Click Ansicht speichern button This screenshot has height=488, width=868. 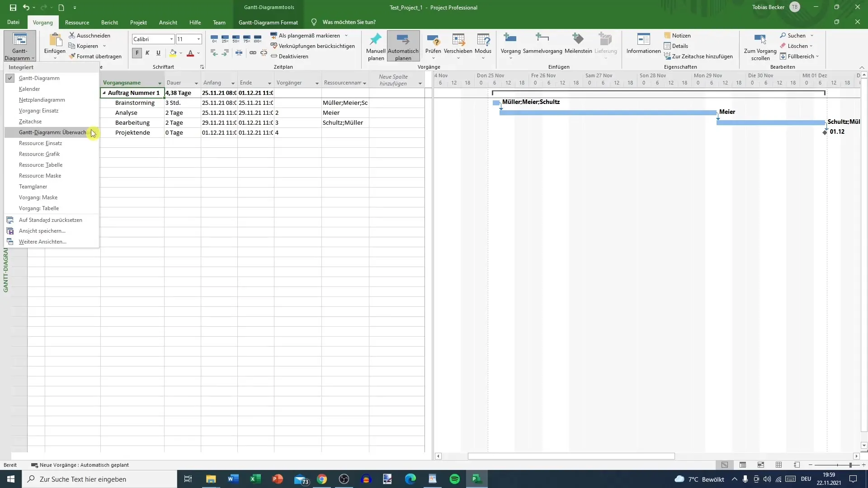(x=42, y=230)
